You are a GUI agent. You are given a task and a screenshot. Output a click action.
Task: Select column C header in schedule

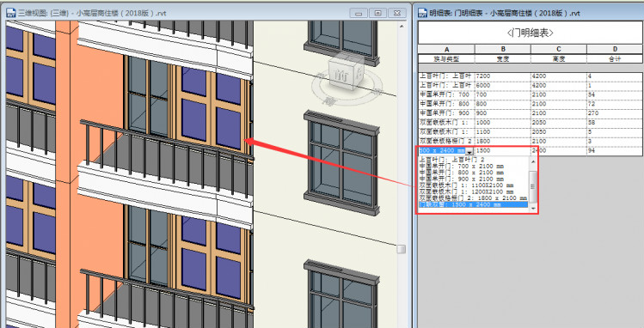[x=559, y=49]
